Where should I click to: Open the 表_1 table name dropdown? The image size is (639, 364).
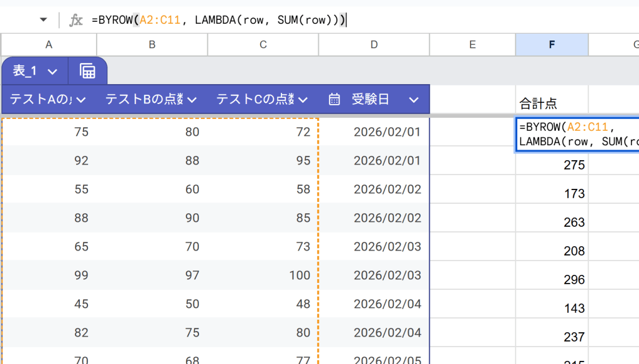pos(52,72)
